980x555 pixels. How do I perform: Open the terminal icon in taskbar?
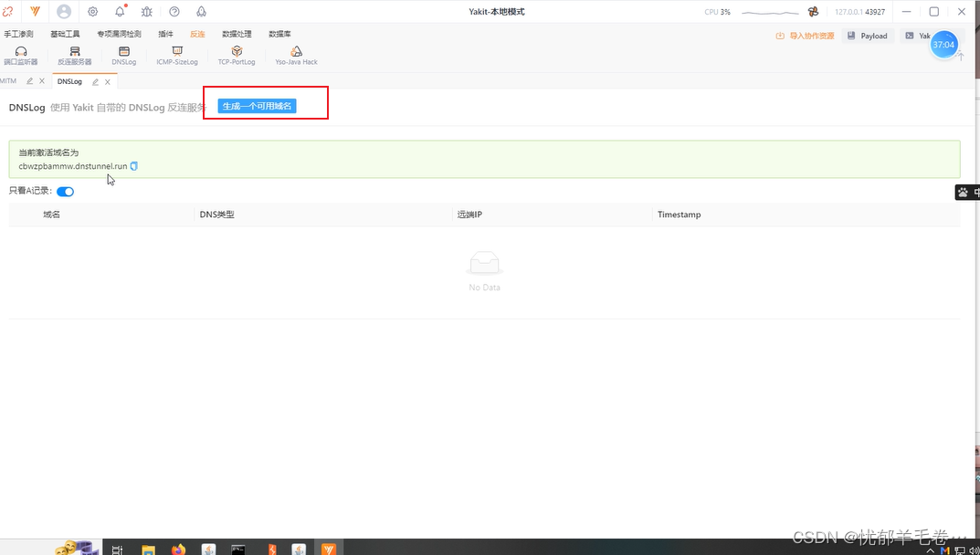238,550
